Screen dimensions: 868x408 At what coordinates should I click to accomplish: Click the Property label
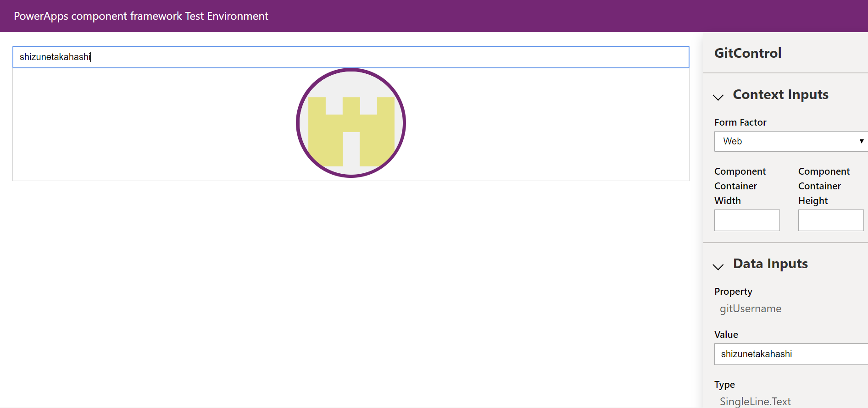(733, 292)
